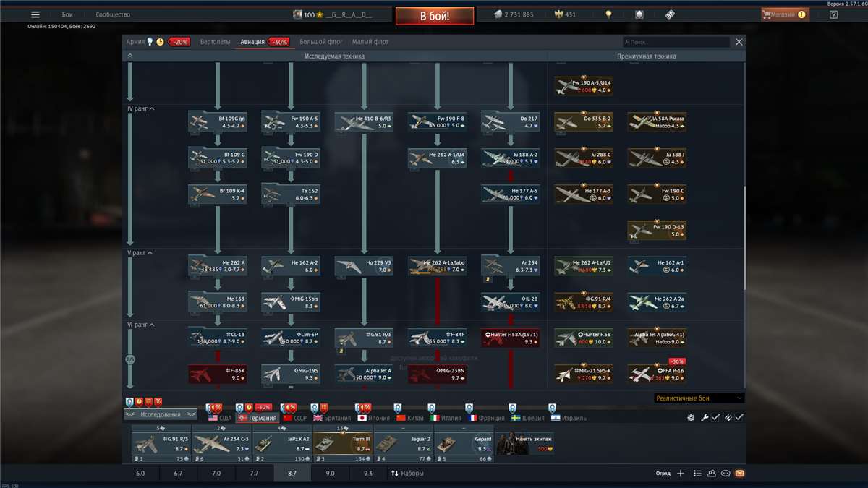Select the Alpha Jet A aircraft
Viewport: 868px width, 488px height.
[x=364, y=374]
